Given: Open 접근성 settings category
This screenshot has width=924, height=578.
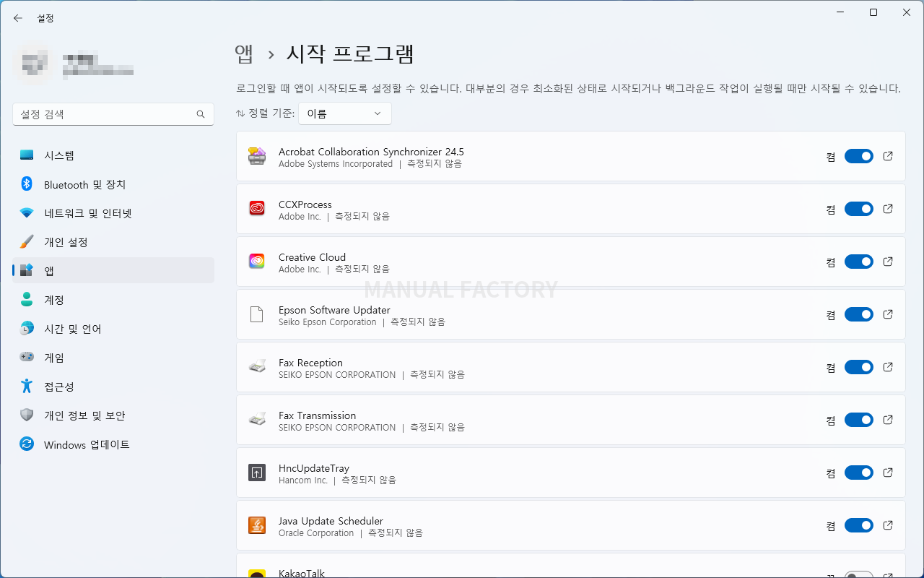Looking at the screenshot, I should pyautogui.click(x=113, y=387).
